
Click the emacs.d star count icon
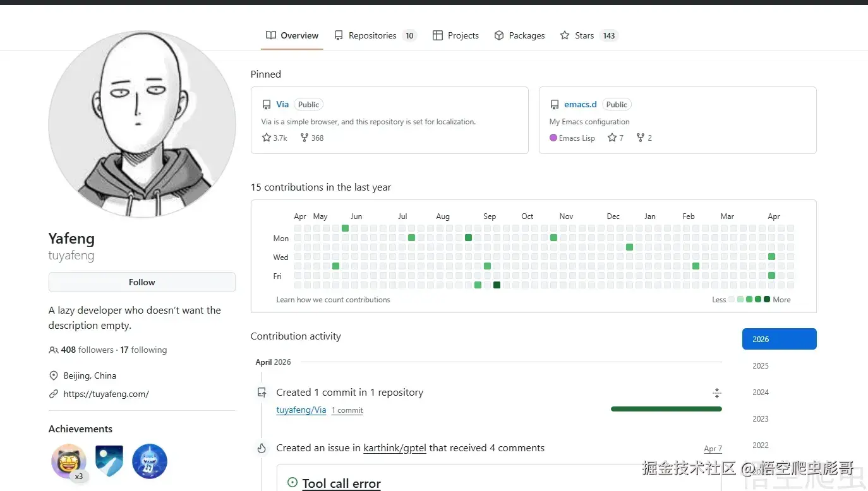coord(612,138)
